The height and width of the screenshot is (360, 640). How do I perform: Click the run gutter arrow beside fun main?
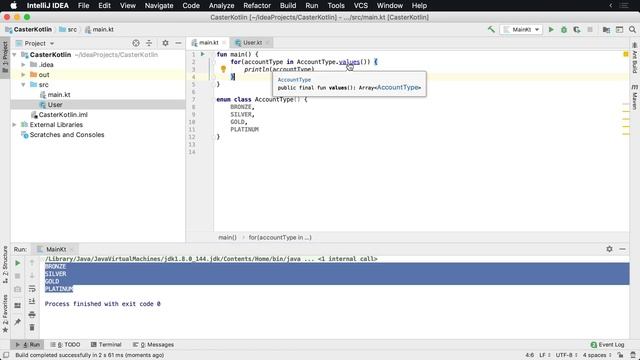point(202,54)
